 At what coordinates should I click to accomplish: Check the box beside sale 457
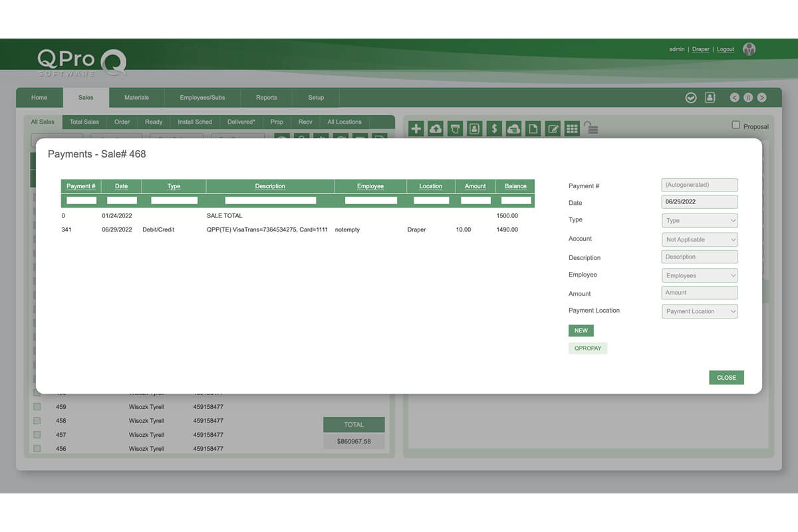37,435
